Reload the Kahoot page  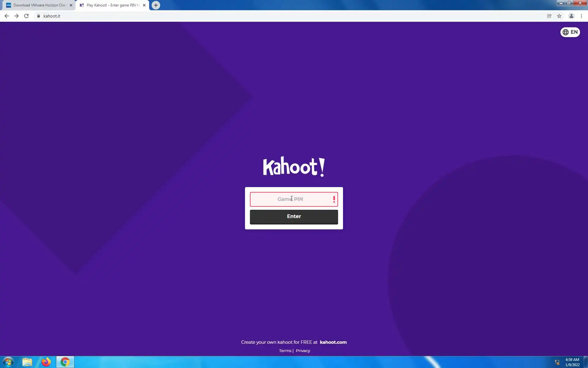26,16
